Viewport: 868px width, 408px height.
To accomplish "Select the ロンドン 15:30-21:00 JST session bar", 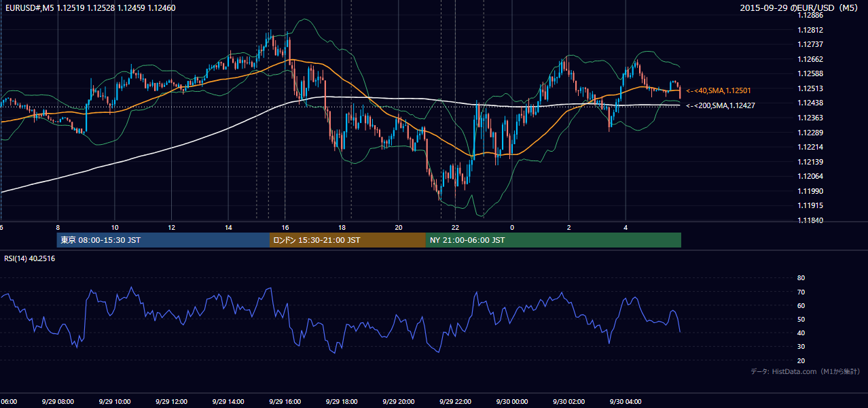I will tap(348, 240).
